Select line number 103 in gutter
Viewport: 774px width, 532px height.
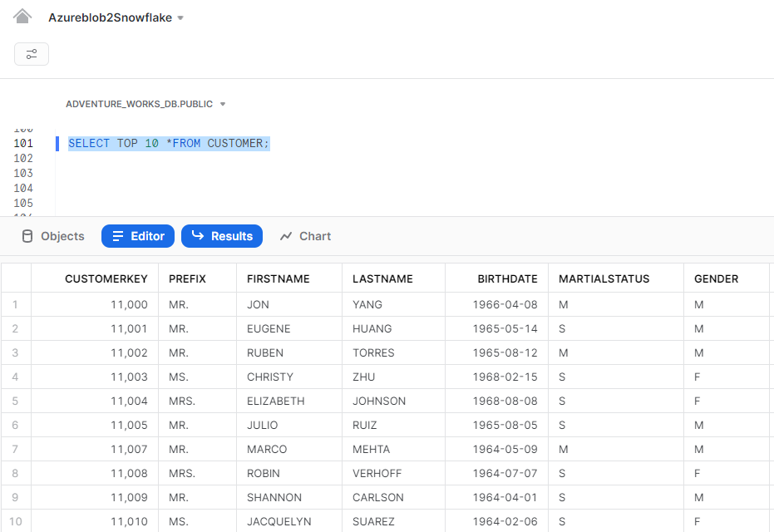(23, 173)
